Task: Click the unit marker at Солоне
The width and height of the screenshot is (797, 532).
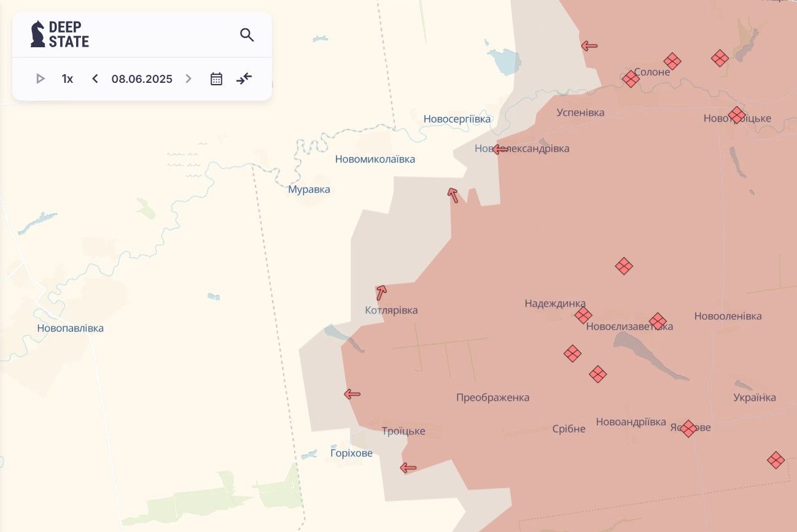Action: 631,79
